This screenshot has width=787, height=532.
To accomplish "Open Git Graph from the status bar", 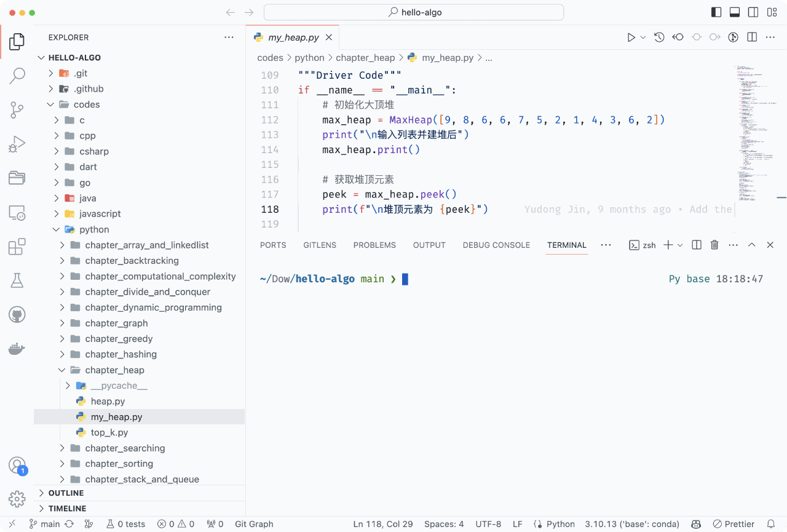I will coord(254,524).
